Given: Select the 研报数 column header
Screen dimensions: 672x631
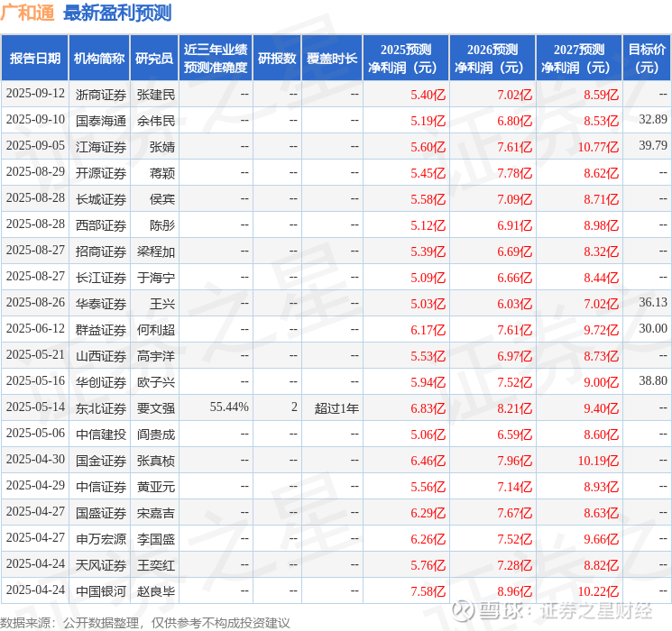Looking at the screenshot, I should pos(277,59).
